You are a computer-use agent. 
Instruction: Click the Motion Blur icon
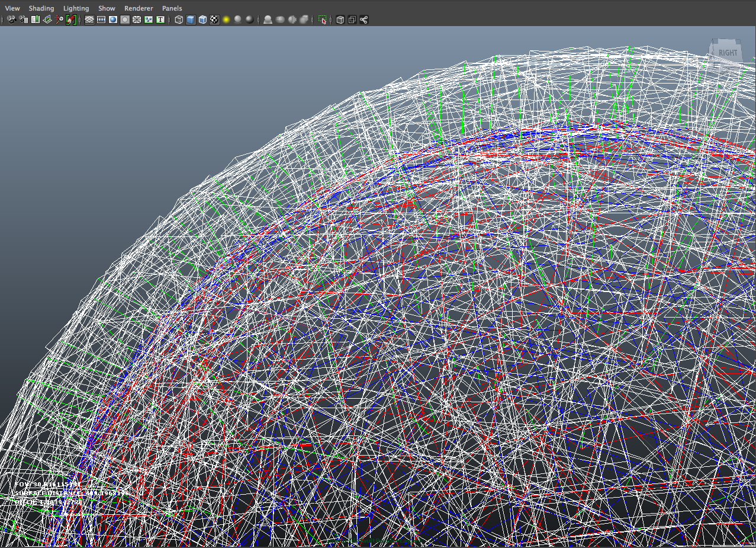(x=280, y=20)
